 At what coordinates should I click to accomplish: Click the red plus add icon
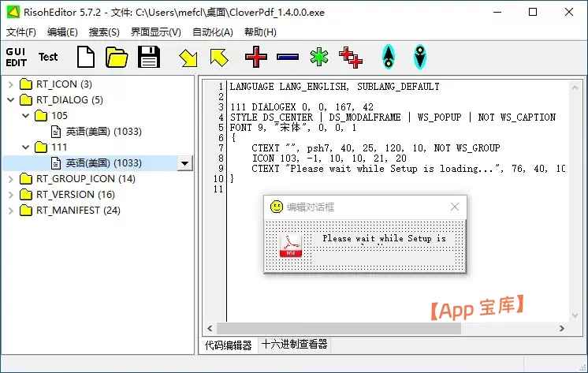pos(256,57)
